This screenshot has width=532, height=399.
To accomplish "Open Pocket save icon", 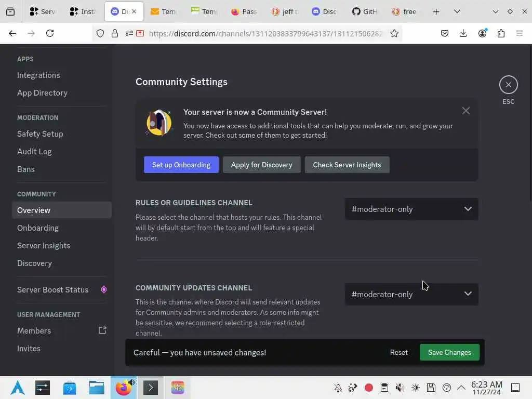I will (x=445, y=33).
